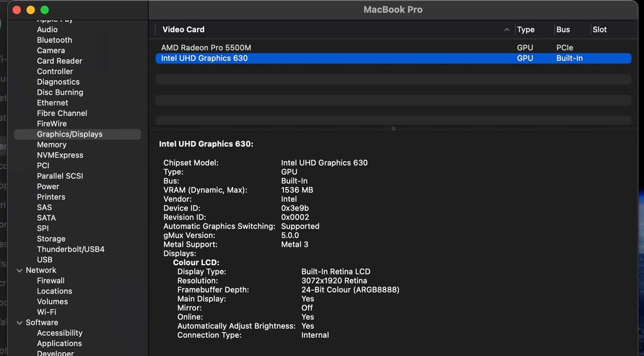Open FireWire in the sidebar

(52, 124)
